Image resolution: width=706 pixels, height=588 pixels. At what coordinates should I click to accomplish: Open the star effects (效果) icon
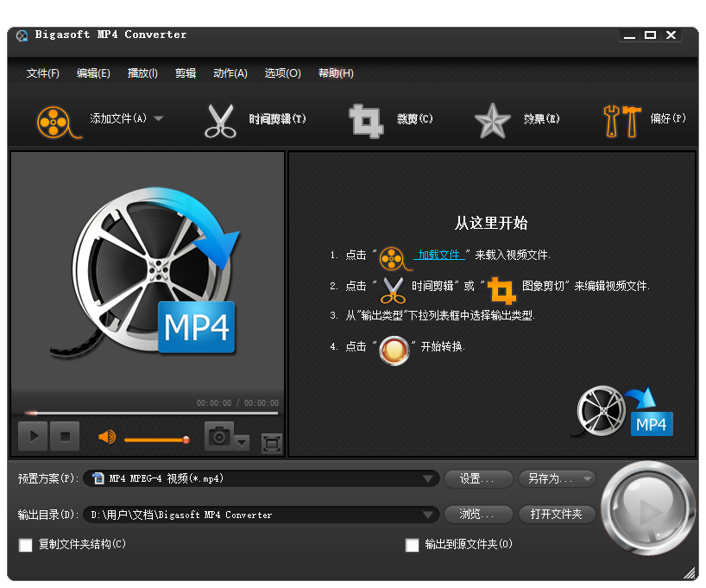click(x=492, y=121)
